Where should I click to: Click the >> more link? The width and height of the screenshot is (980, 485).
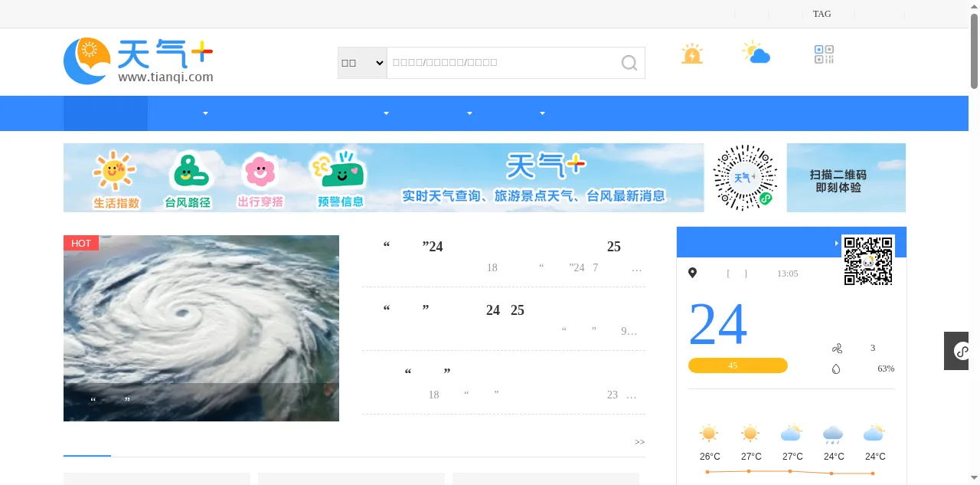click(x=639, y=442)
